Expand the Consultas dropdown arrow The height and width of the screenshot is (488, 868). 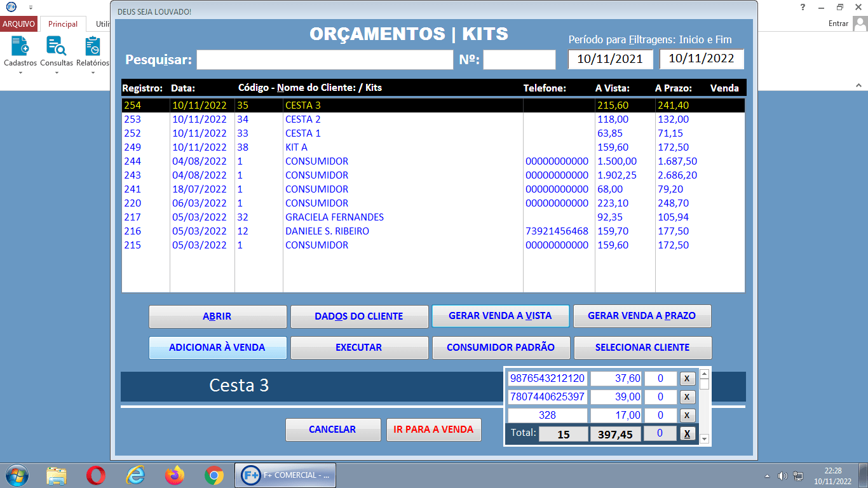point(57,72)
